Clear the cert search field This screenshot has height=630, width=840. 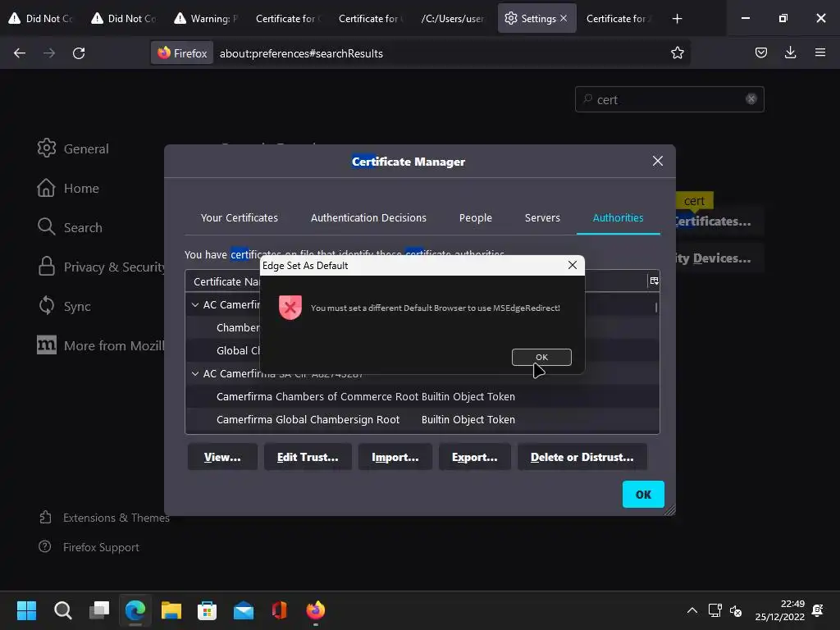751,99
